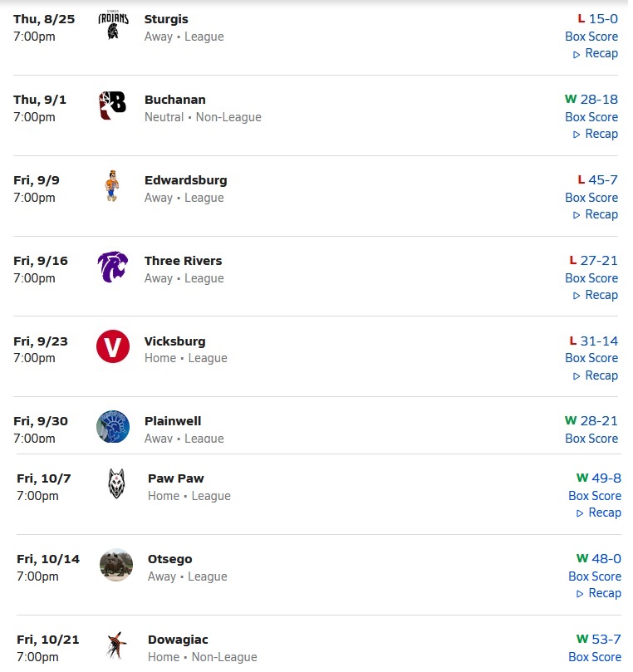Click the Buchanan team logo
This screenshot has width=633, height=672.
pos(113,105)
